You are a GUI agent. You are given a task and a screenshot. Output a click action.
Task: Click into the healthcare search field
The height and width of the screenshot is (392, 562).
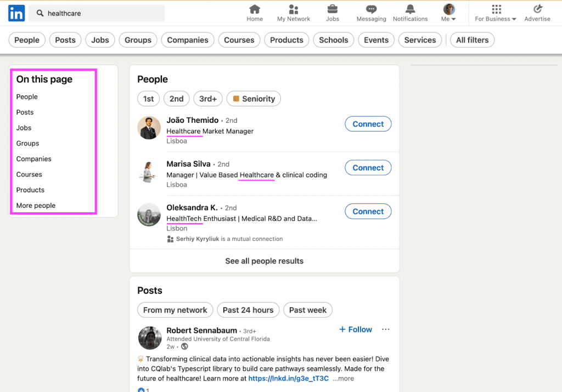click(x=97, y=13)
